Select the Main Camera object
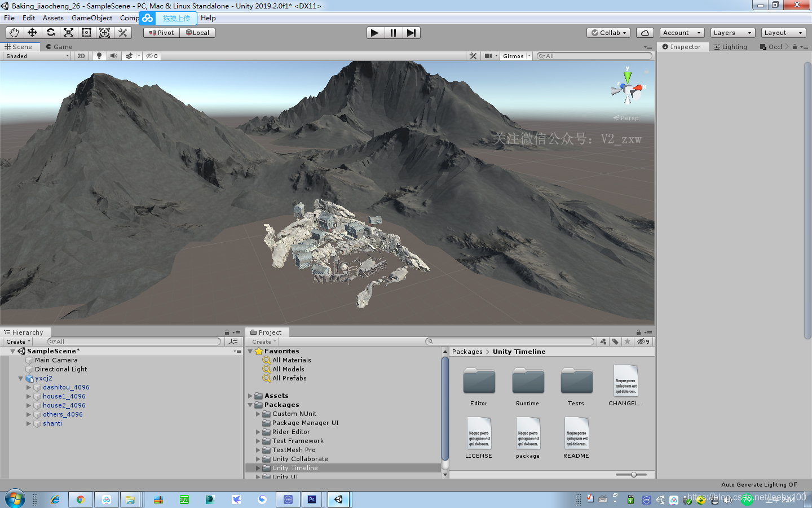812x508 pixels. click(56, 360)
